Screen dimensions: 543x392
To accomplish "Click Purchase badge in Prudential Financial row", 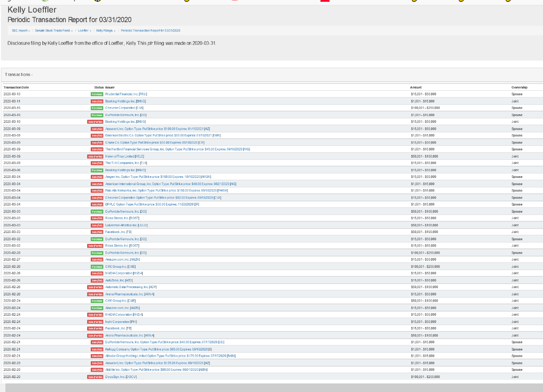I will tap(97, 94).
